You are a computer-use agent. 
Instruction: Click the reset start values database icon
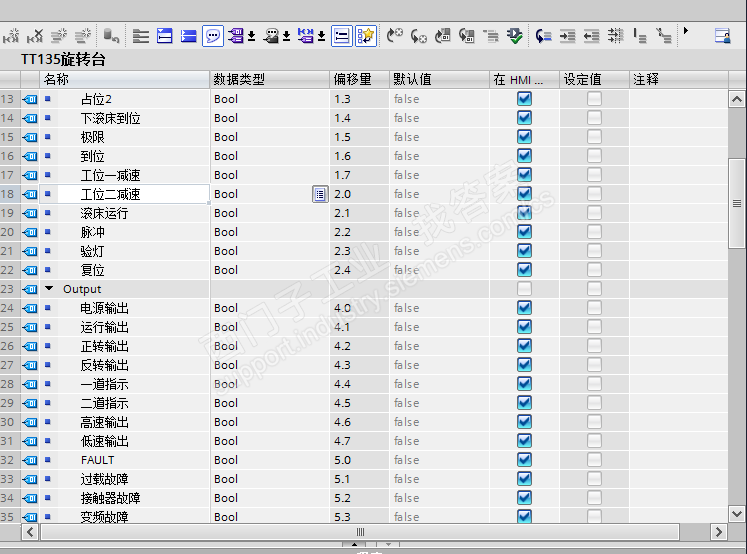pos(111,36)
